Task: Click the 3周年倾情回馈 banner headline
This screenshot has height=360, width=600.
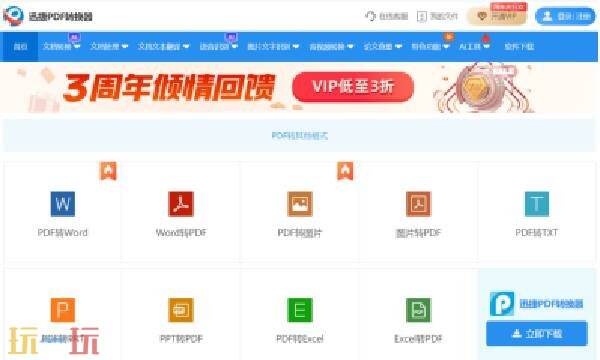Action: (x=169, y=88)
